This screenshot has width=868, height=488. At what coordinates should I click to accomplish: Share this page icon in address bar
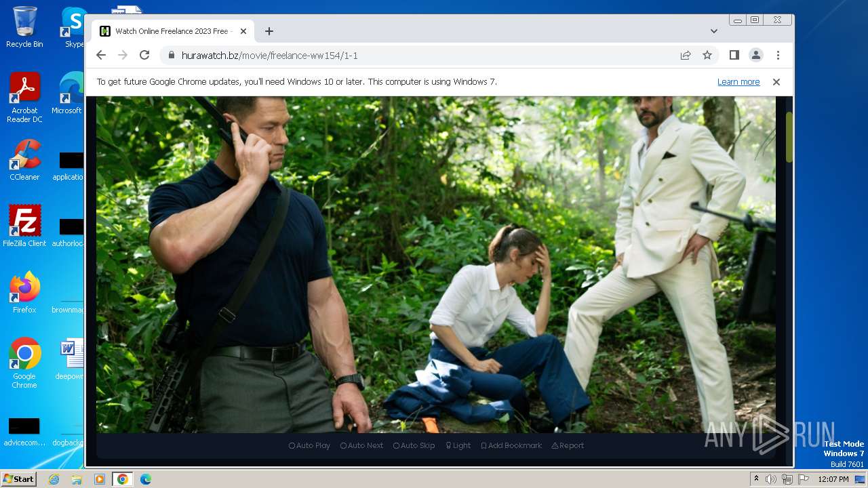coord(686,56)
